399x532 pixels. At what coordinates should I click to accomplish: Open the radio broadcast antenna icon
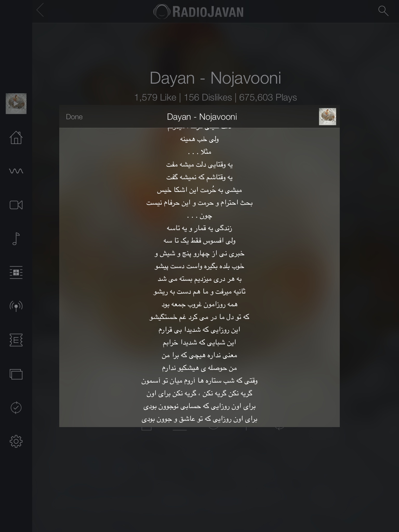click(16, 306)
